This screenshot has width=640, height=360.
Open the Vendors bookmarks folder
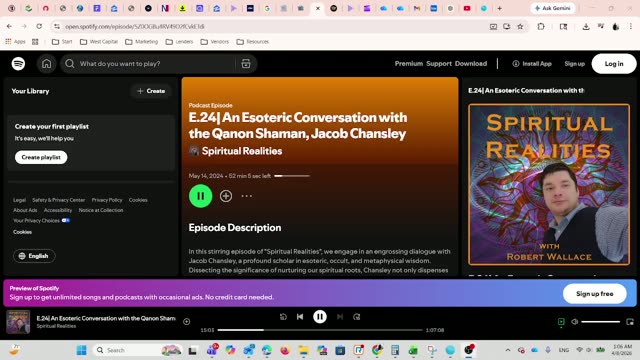[x=215, y=42]
